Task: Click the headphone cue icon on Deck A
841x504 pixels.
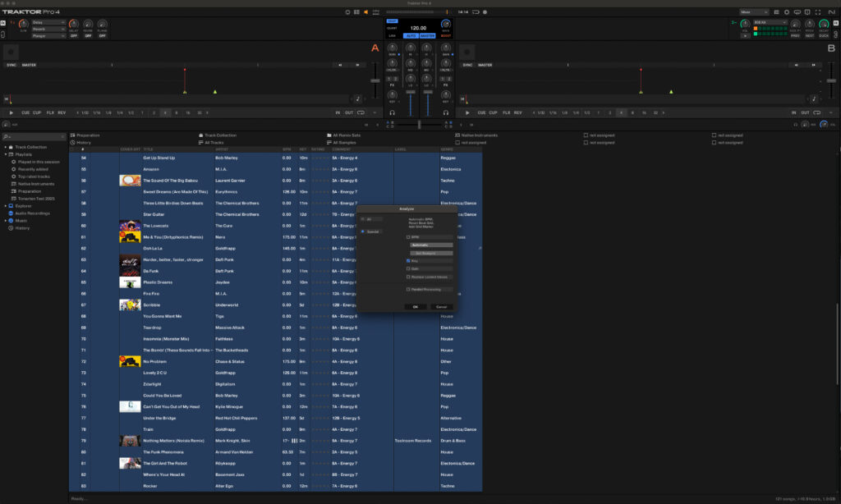Action: (x=392, y=112)
